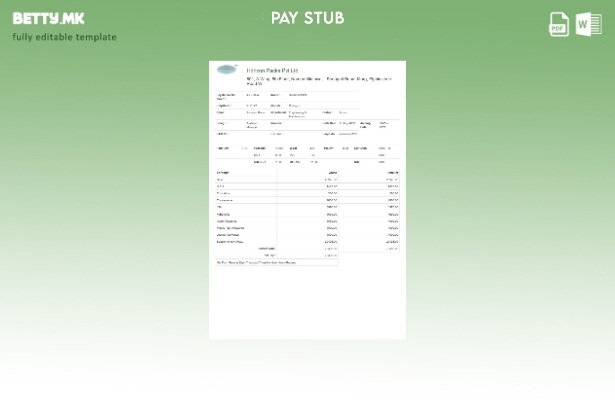Click the middle amount column header
The width and height of the screenshot is (615, 400).
[332, 172]
